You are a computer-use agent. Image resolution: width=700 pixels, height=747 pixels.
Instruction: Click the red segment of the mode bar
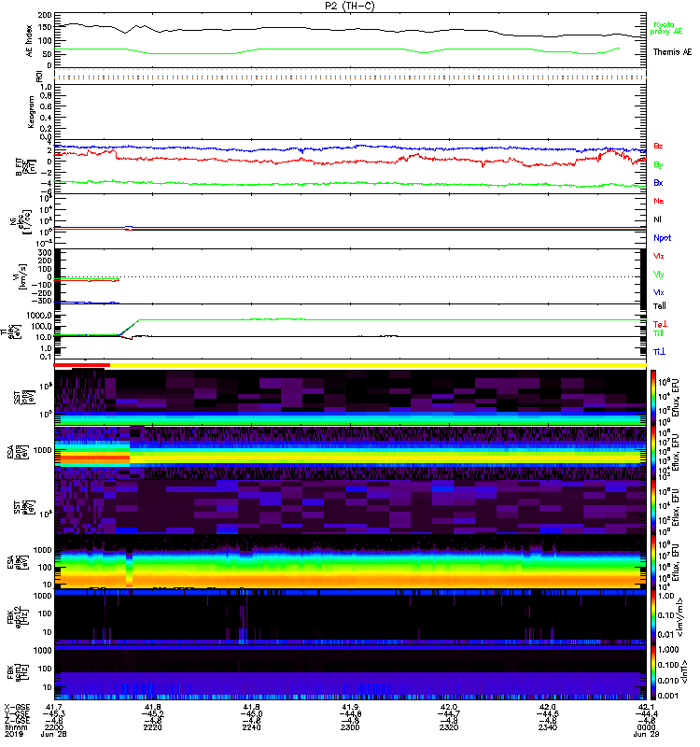click(x=82, y=365)
